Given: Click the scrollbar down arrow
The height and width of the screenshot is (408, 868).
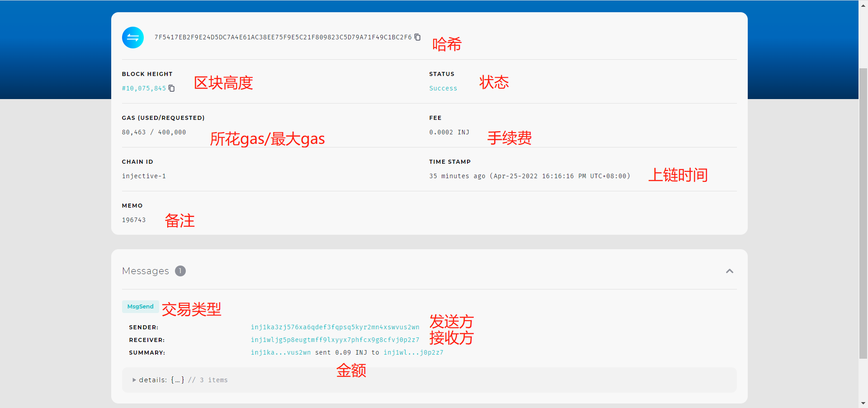Looking at the screenshot, I should pos(863,403).
